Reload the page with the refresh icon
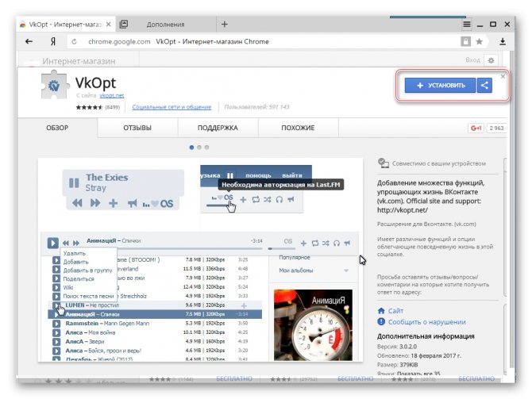532x399 pixels. [x=74, y=41]
